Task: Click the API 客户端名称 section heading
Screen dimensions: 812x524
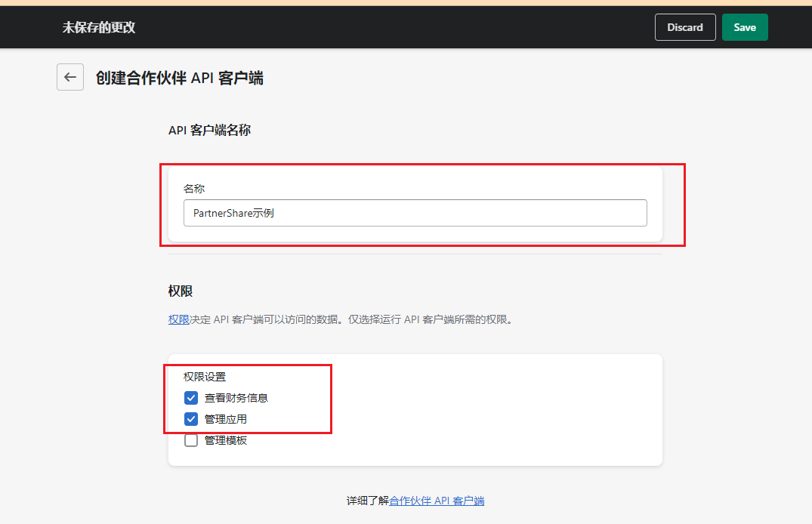Action: [x=209, y=131]
